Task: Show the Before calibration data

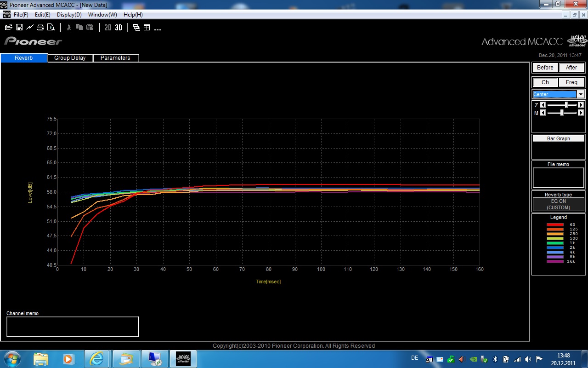Action: click(x=545, y=68)
